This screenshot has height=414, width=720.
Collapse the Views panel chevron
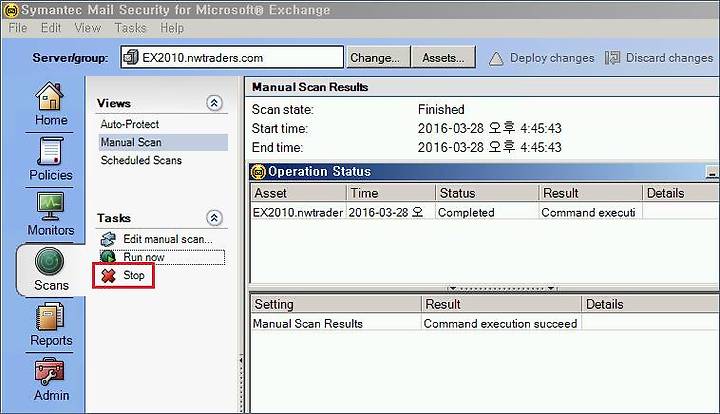click(x=214, y=103)
